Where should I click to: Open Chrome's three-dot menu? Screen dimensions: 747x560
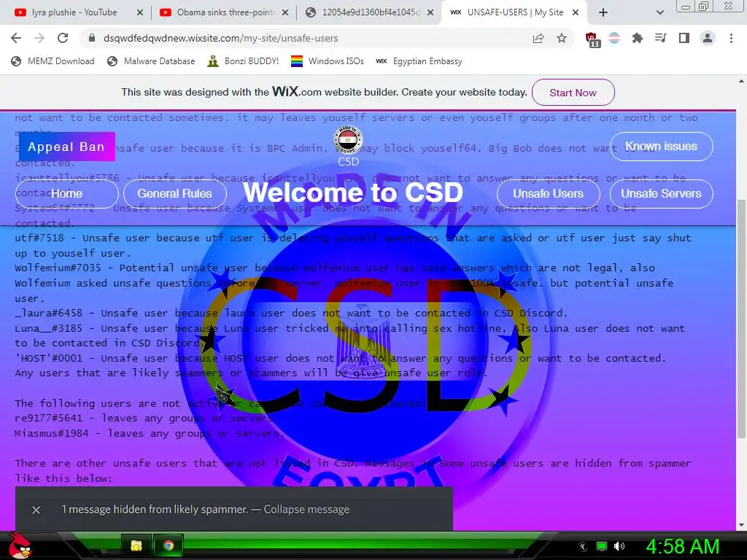pos(731,38)
